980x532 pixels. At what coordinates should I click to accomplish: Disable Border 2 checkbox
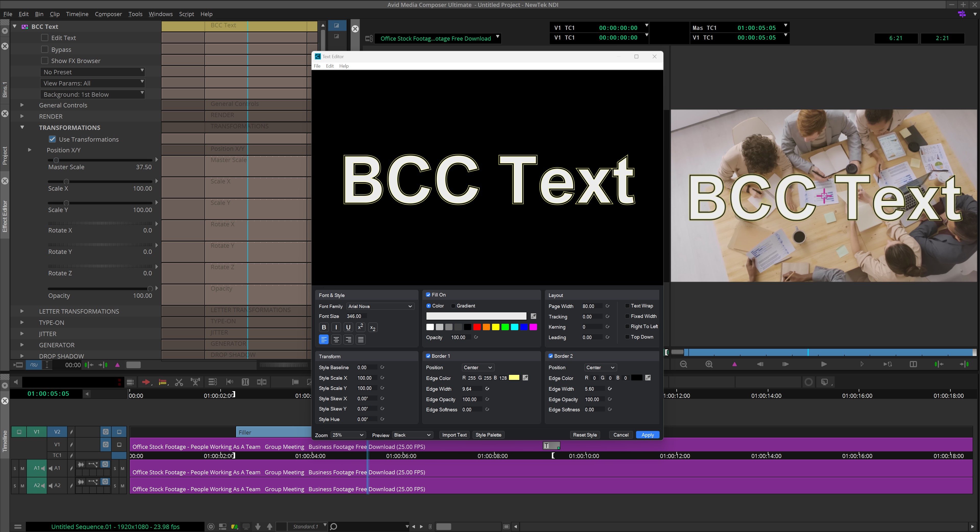click(551, 356)
